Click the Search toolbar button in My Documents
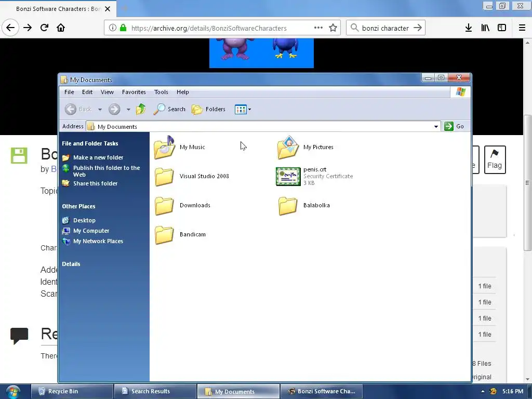The height and width of the screenshot is (399, 532). pos(169,109)
